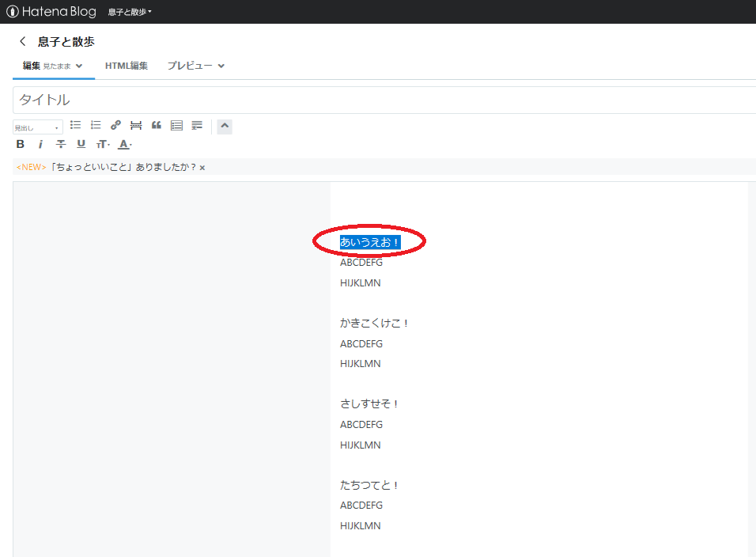Viewport: 756px width, 557px height.
Task: Click the 息子と散歩 page heading
Action: click(x=66, y=42)
